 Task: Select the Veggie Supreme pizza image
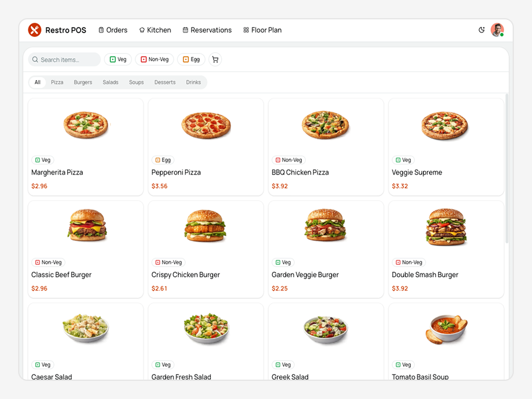tap(445, 126)
